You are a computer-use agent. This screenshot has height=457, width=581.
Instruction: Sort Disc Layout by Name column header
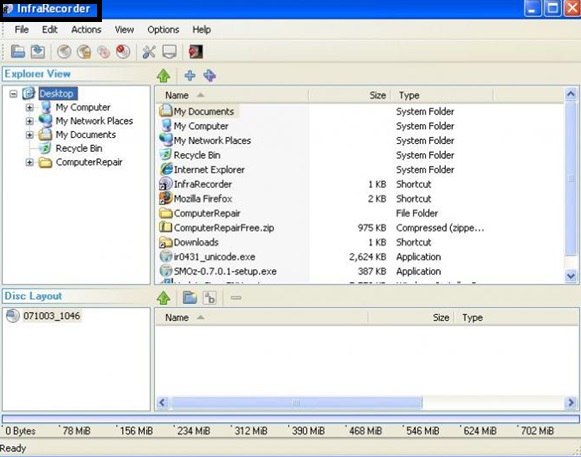coord(262,318)
